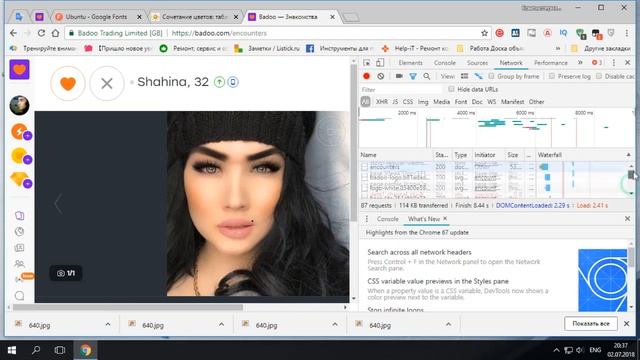Skip the profile with the X button
640x360 pixels.
(107, 83)
